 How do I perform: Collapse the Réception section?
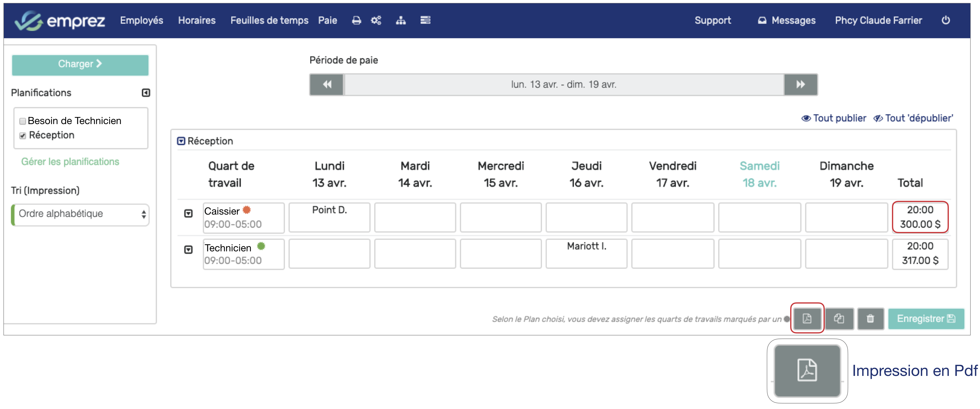tap(181, 141)
